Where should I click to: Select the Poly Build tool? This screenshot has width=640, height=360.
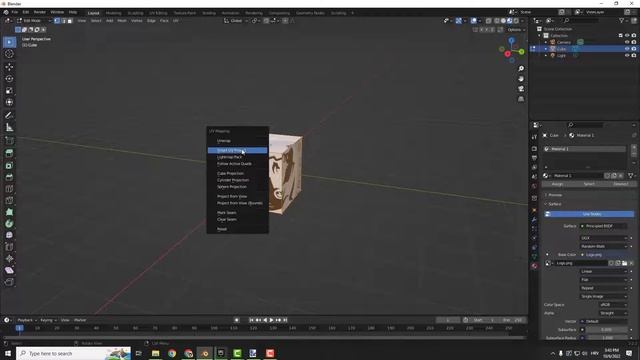click(x=9, y=212)
